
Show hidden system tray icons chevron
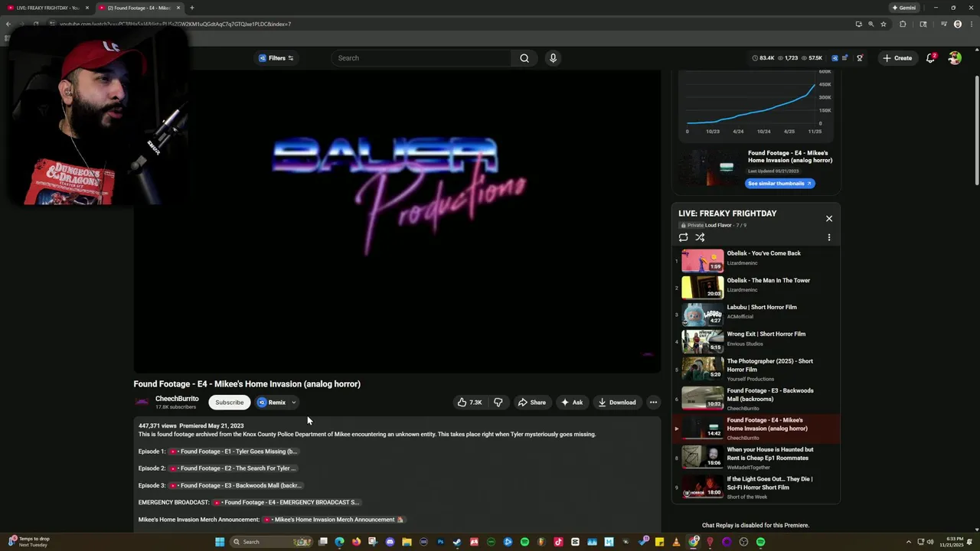click(x=909, y=542)
